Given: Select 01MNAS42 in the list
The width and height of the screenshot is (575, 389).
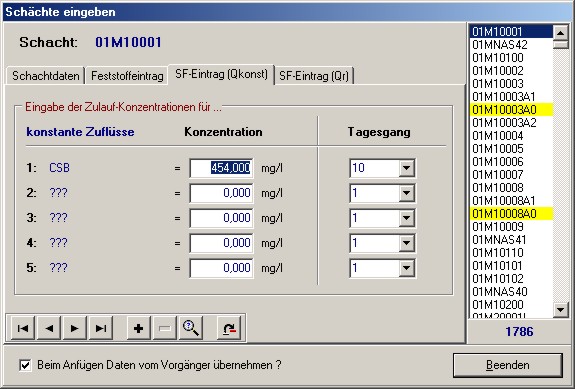Looking at the screenshot, I should point(511,45).
